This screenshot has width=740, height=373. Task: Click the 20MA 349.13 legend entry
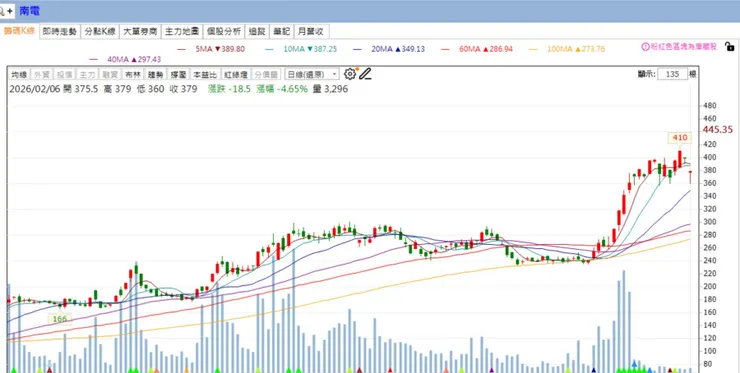tap(388, 49)
